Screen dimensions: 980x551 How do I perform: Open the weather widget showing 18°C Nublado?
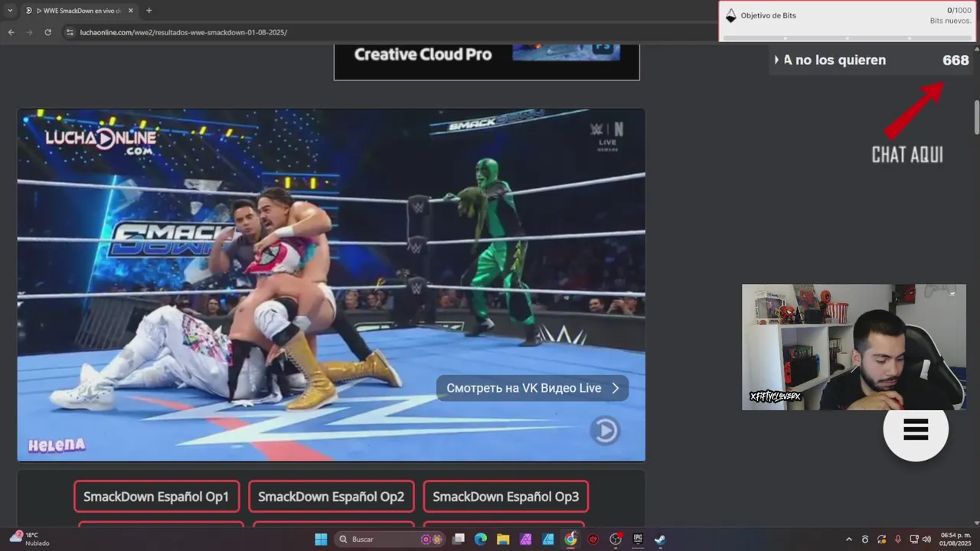(30, 539)
